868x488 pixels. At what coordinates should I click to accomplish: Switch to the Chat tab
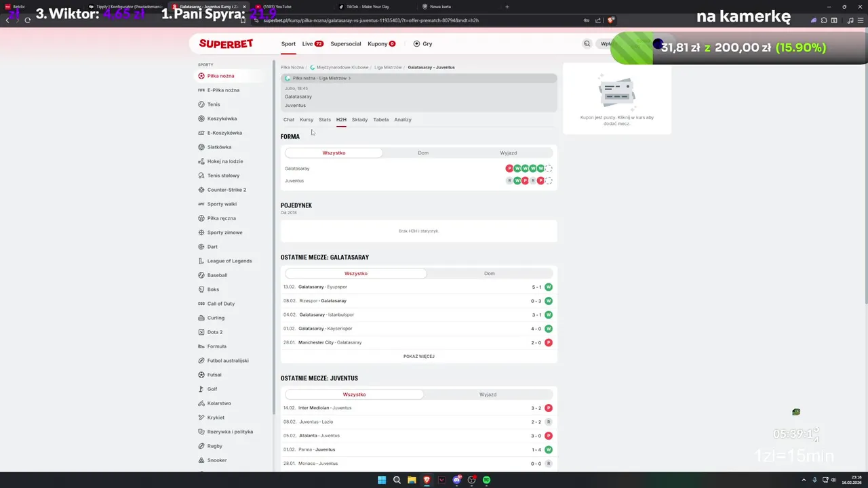[x=289, y=120]
